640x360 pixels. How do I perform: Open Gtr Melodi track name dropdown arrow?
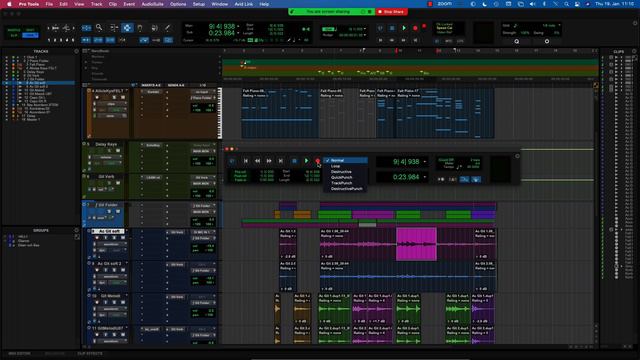[127, 296]
